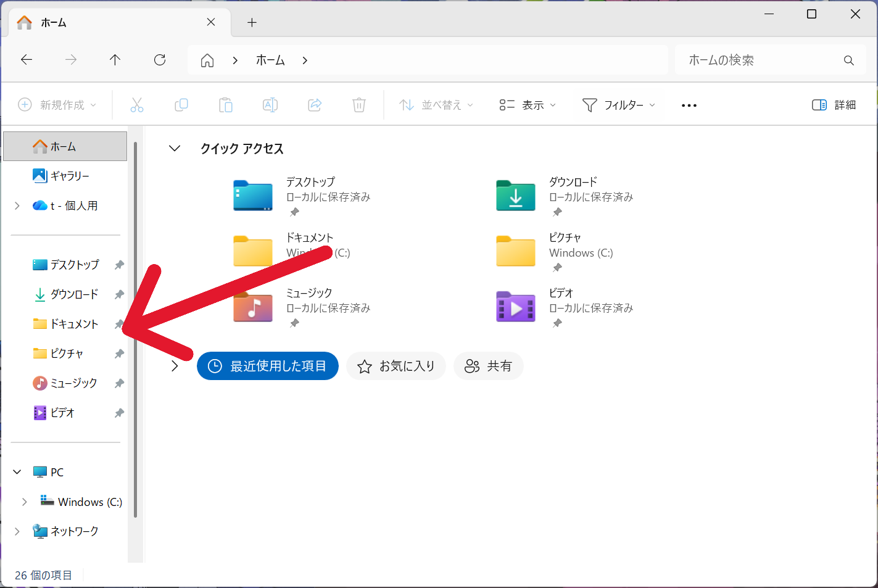Image resolution: width=878 pixels, height=588 pixels.
Task: Unpin Music via sidebar pin icon
Action: click(x=119, y=383)
